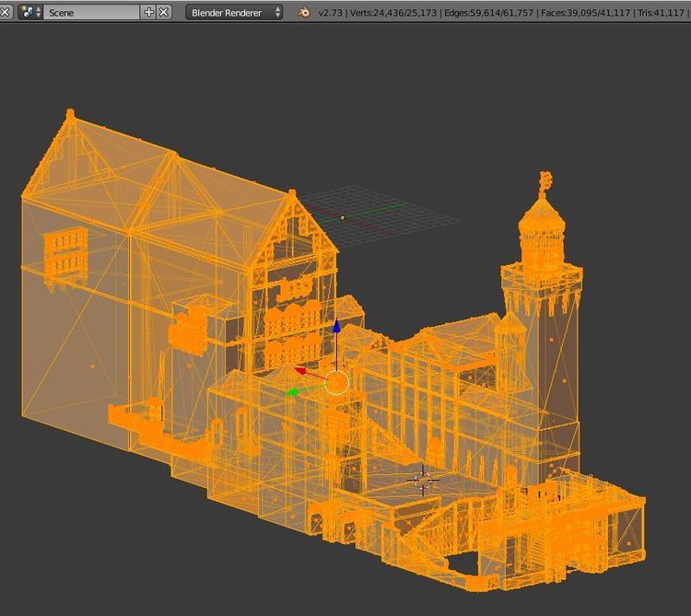This screenshot has width=691, height=616.
Task: Add a new scene with plus button
Action: pyautogui.click(x=149, y=12)
